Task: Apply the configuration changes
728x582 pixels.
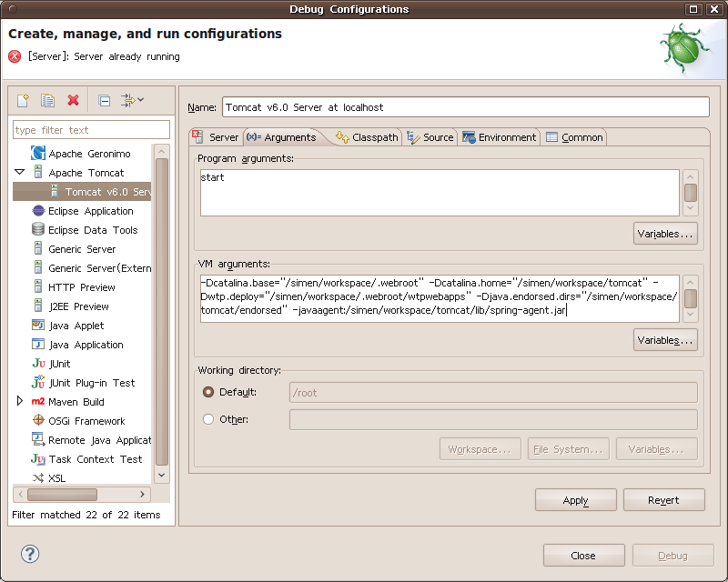Action: (x=575, y=499)
